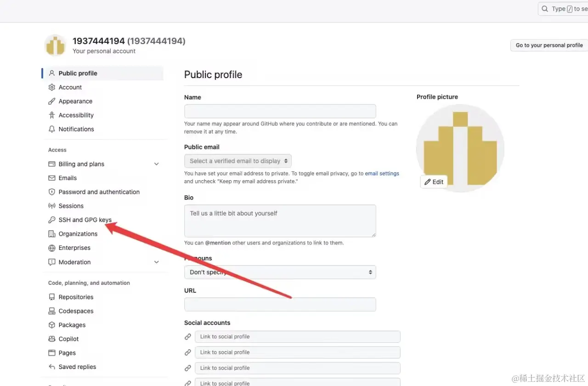
Task: Open Accessibility settings
Action: coord(76,115)
